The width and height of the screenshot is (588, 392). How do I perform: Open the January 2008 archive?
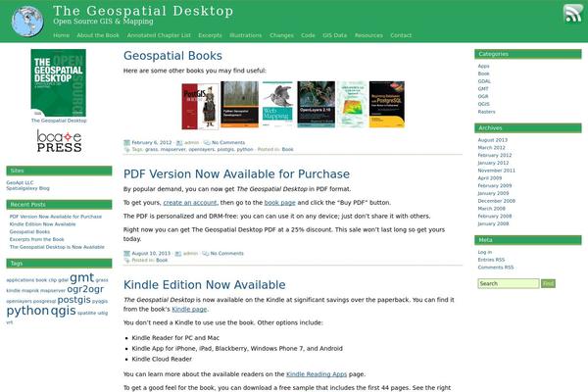[x=493, y=223]
